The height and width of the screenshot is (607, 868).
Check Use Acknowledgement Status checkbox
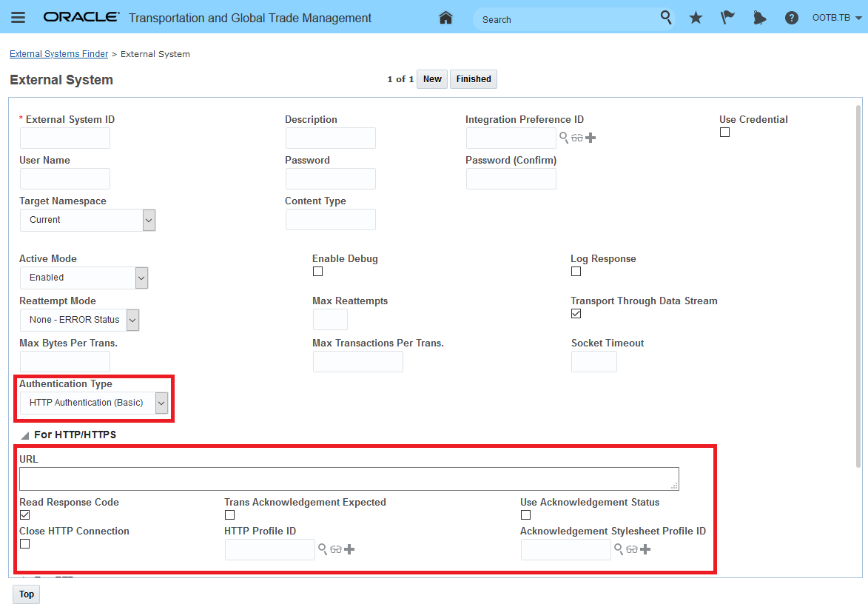(x=526, y=515)
